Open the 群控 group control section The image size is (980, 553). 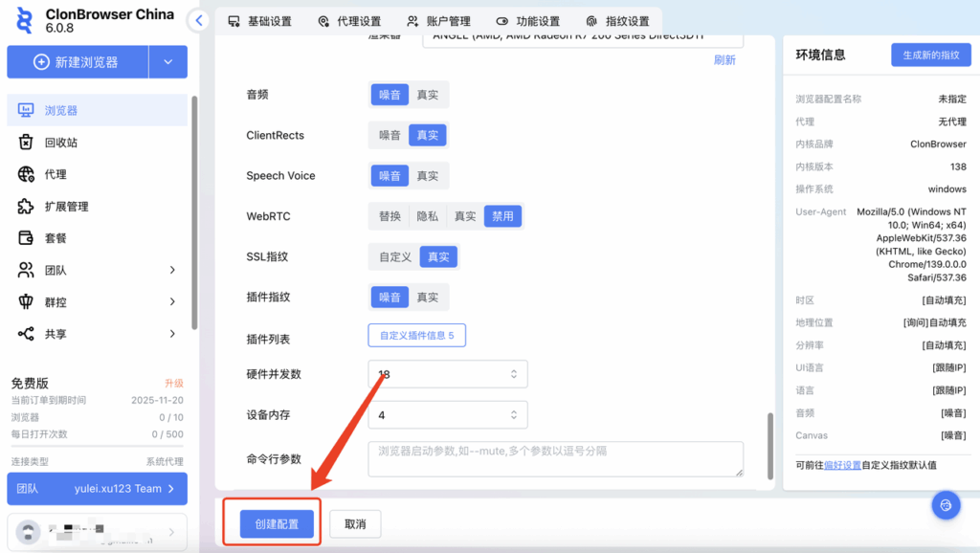pyautogui.click(x=57, y=302)
